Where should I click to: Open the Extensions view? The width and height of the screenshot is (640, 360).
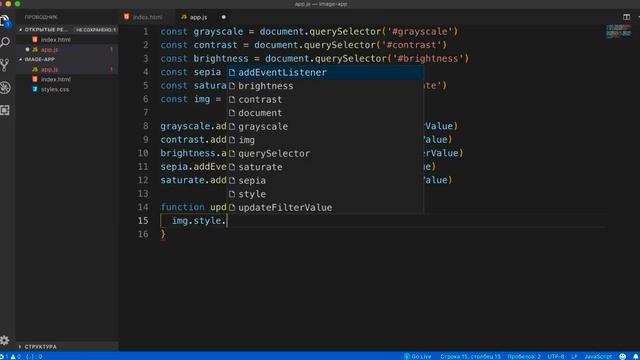[x=5, y=110]
